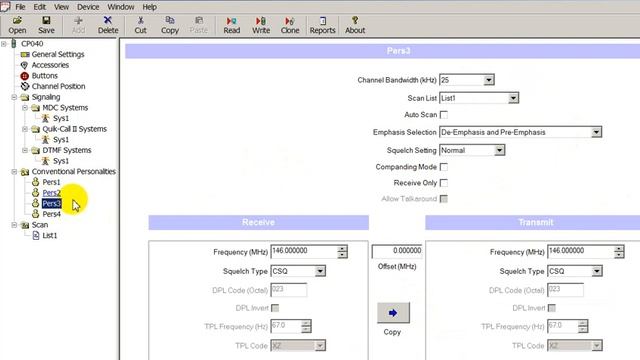Click the Receive Frequency input field
The image size is (640, 360).
(x=304, y=251)
